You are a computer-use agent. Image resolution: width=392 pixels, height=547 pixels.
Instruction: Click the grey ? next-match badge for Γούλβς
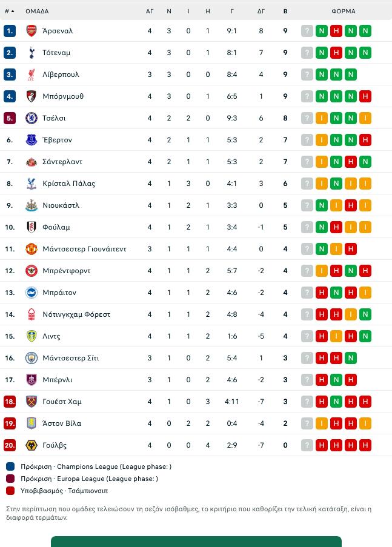pyautogui.click(x=307, y=445)
